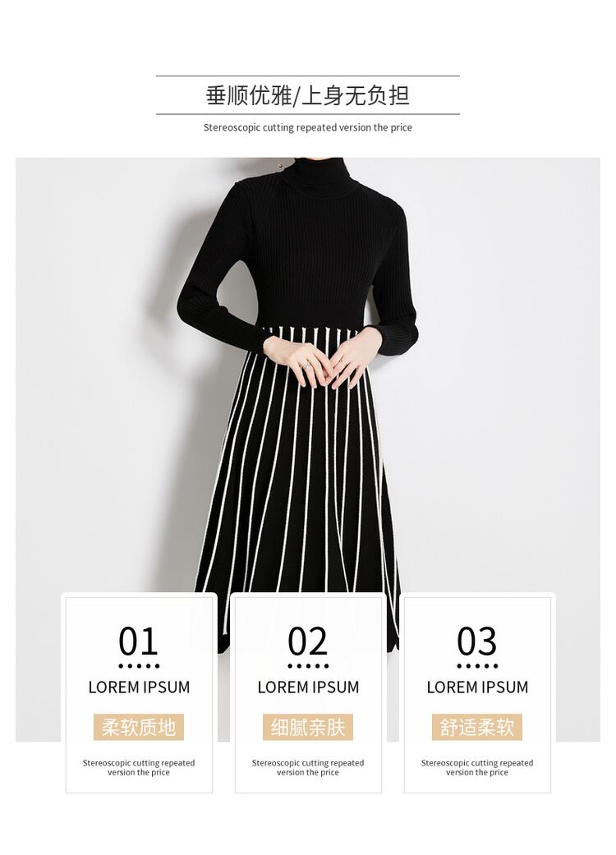Click LOREM IPSUM in the first card
Image resolution: width=616 pixels, height=855 pixels.
tap(139, 687)
